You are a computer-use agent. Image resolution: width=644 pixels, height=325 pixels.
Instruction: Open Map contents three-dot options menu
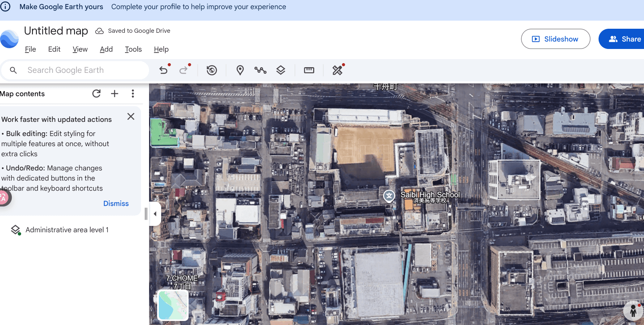point(133,94)
